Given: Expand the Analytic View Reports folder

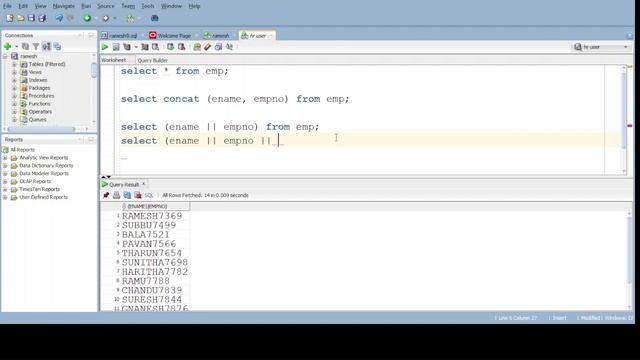Looking at the screenshot, I should click(5, 158).
